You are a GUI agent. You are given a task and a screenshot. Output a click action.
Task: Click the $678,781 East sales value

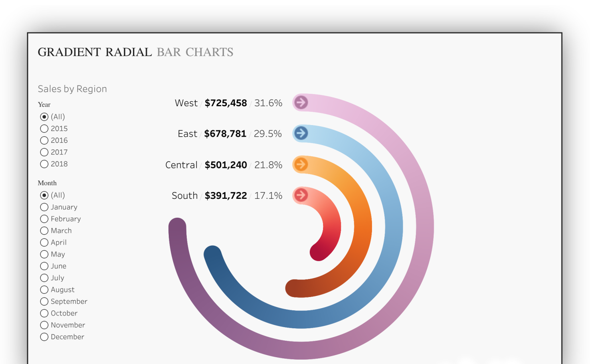[225, 133]
